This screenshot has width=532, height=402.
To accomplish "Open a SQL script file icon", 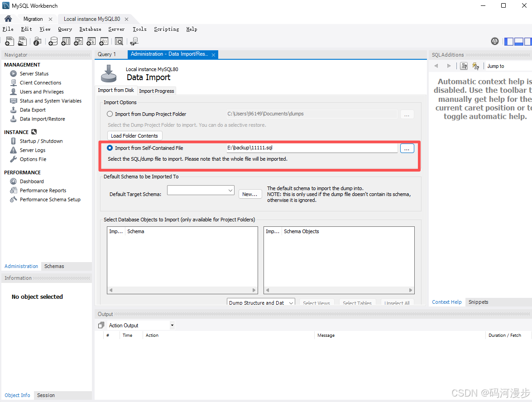I will (22, 41).
